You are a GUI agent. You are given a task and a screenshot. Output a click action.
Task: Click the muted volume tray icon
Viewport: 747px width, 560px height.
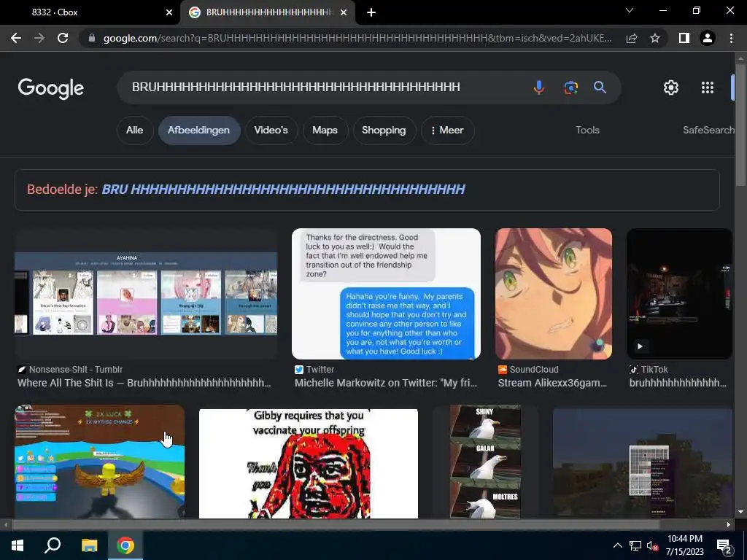(652, 545)
